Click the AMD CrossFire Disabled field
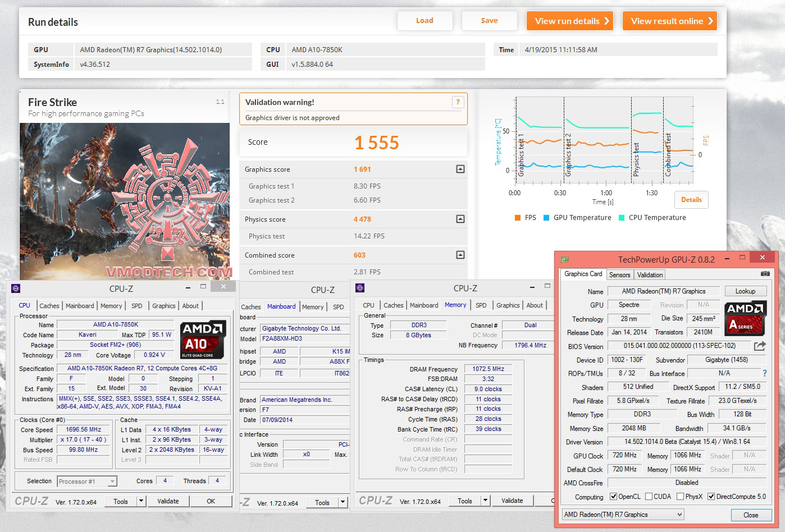This screenshot has height=532, width=785. [x=687, y=483]
